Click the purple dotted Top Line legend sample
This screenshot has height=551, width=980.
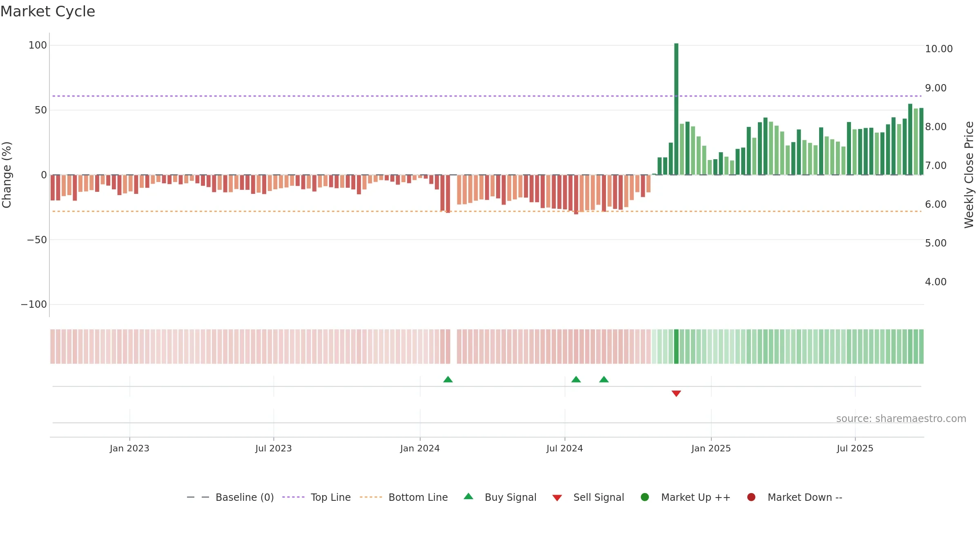[x=293, y=497]
